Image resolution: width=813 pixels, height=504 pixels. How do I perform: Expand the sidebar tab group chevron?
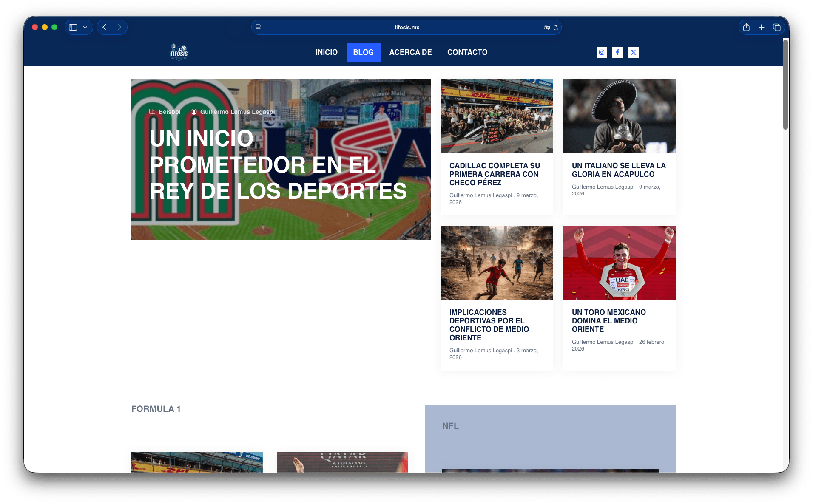[x=85, y=27]
